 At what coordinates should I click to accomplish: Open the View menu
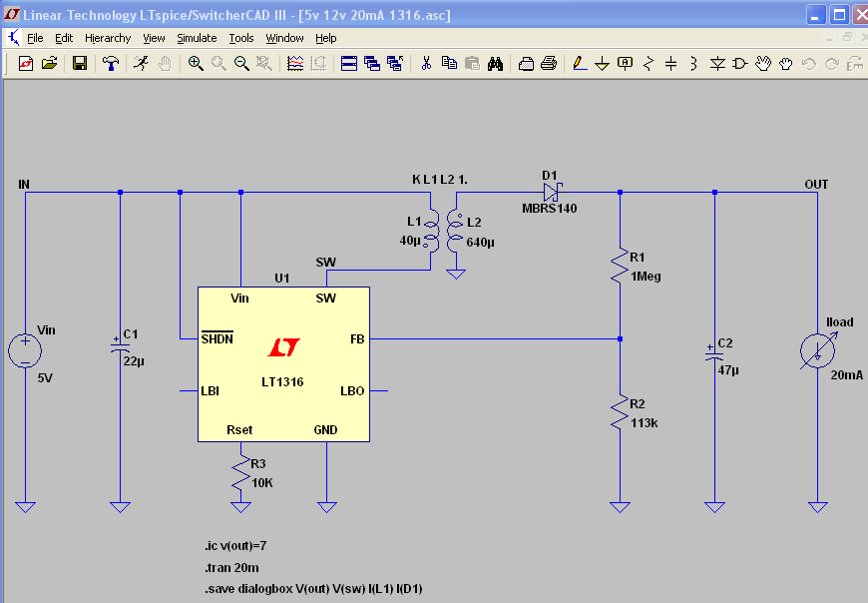(x=154, y=38)
